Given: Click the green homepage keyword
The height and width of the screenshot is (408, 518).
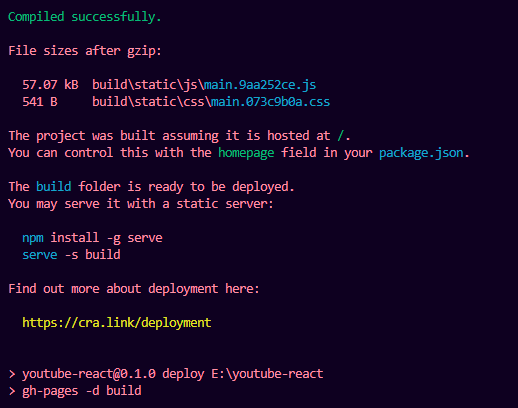Looking at the screenshot, I should pos(246,153).
